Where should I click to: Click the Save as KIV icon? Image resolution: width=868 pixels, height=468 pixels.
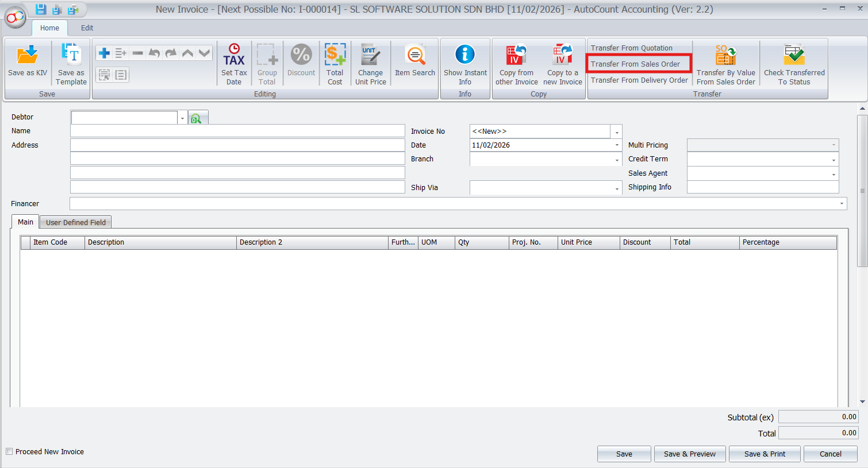[28, 55]
